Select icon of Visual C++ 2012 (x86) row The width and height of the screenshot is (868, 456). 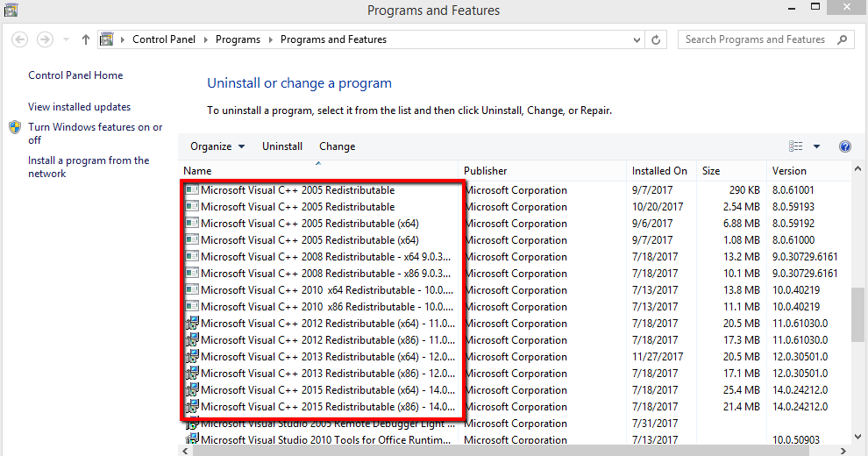[x=191, y=339]
